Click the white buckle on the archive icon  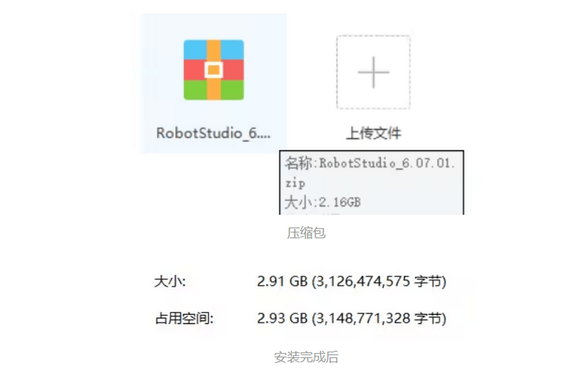pos(214,70)
